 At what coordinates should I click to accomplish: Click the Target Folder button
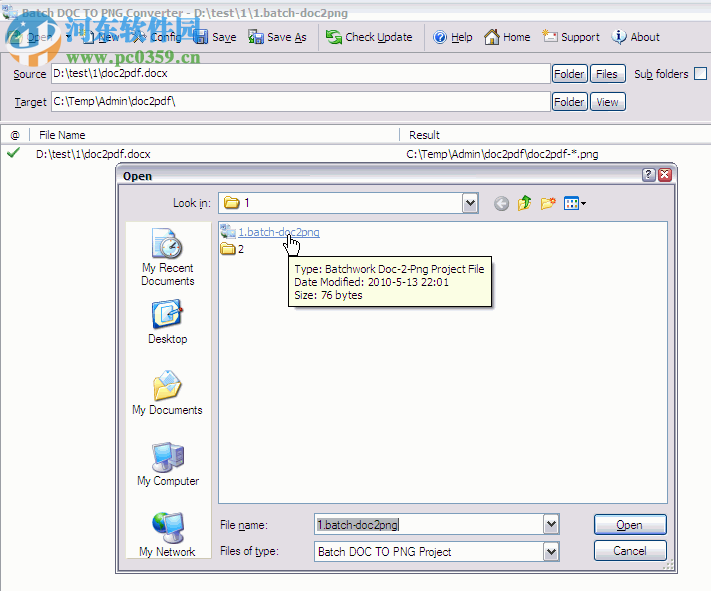[570, 102]
